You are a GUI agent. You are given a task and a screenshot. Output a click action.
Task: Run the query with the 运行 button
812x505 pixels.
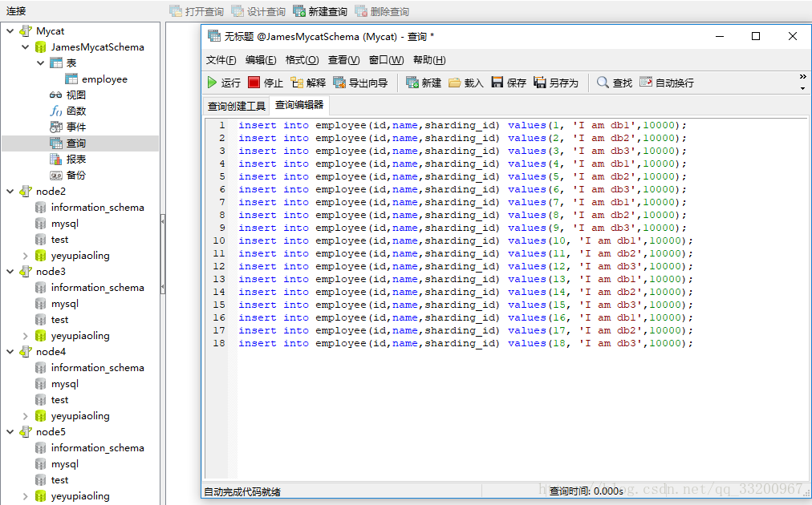223,83
